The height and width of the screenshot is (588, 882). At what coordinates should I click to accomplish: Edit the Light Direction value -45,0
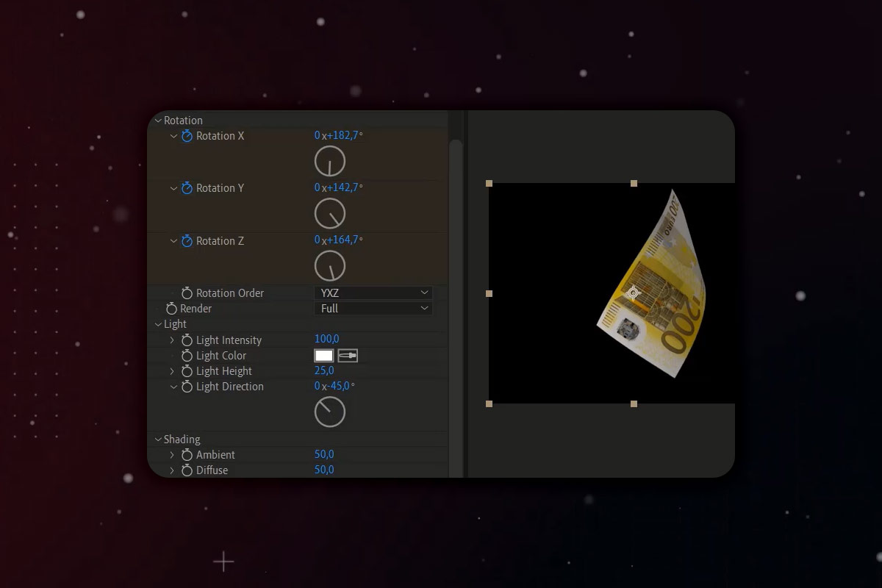[x=338, y=387]
